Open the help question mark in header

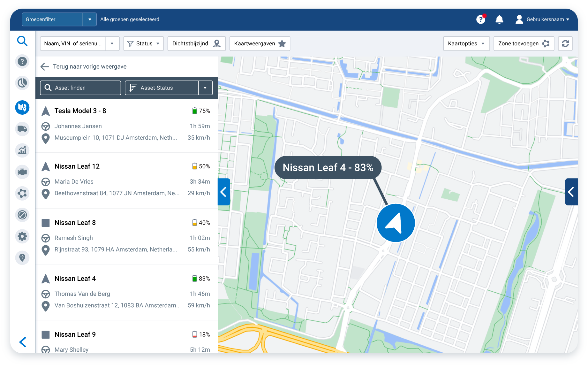point(481,19)
